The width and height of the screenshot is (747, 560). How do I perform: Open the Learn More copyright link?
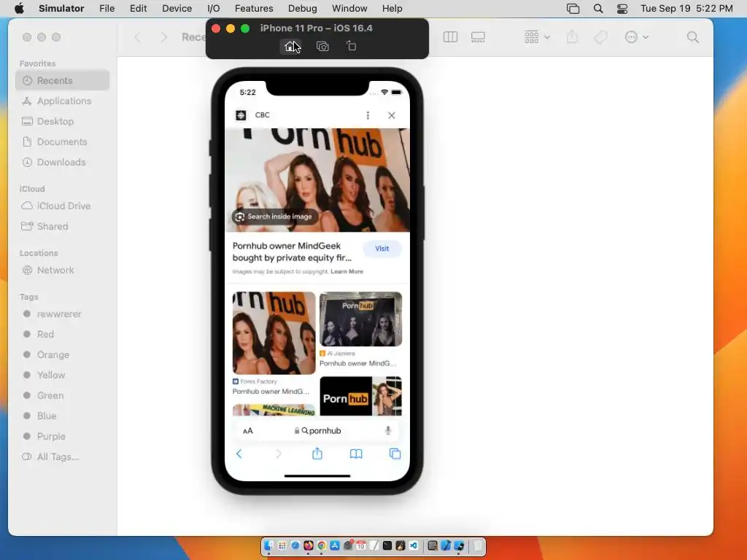click(347, 271)
